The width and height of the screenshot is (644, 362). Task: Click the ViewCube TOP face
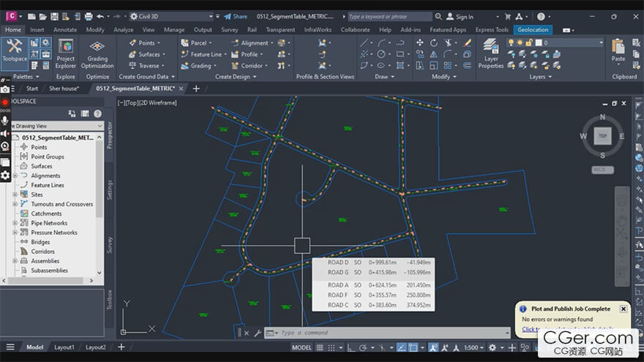coord(602,136)
